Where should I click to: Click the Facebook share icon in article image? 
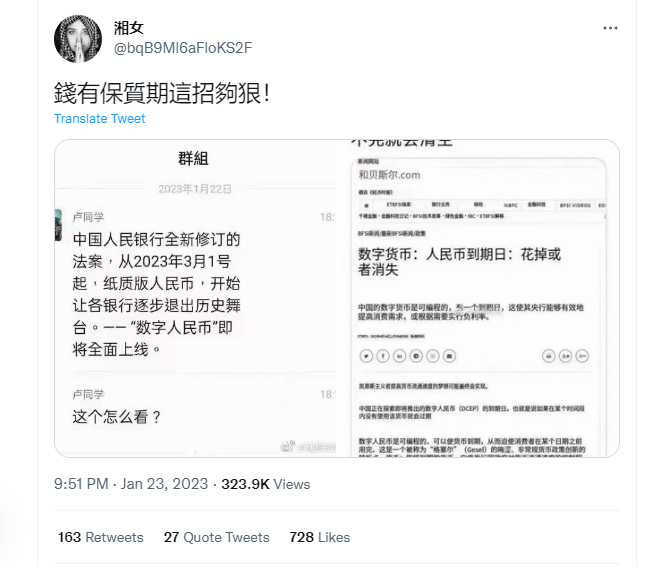tap(383, 356)
